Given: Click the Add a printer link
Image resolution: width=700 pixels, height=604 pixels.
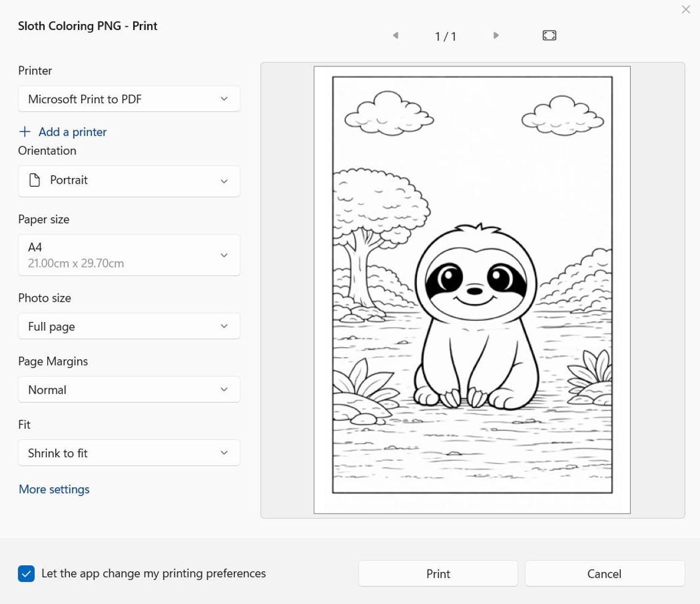Looking at the screenshot, I should click(x=72, y=131).
